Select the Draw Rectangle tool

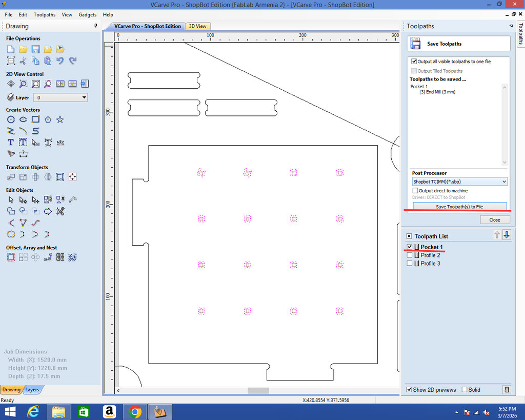(x=35, y=119)
